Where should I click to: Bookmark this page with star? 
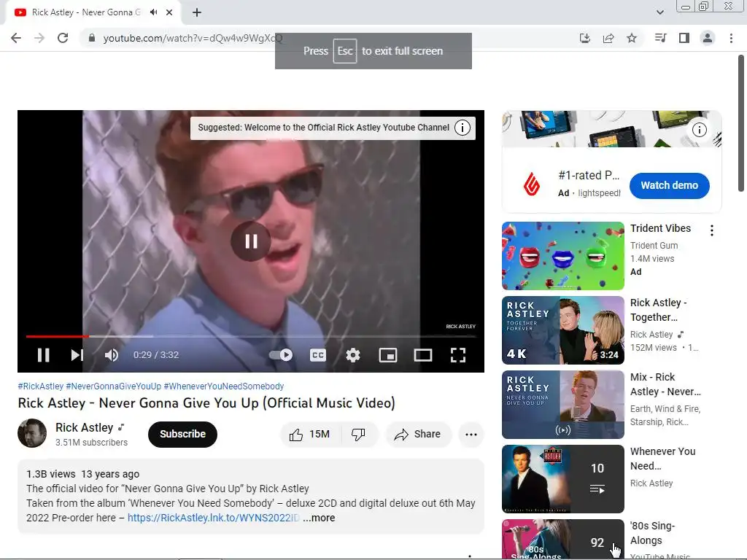pyautogui.click(x=632, y=38)
